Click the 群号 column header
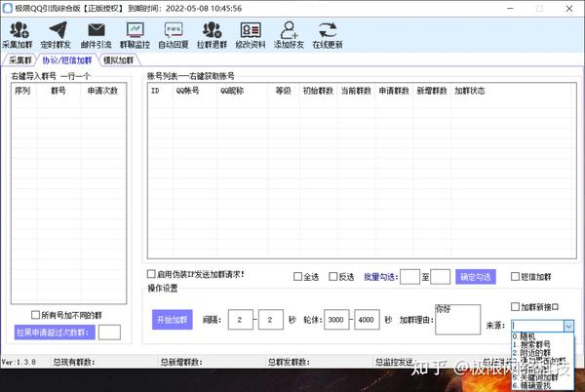585x392 pixels. click(x=58, y=91)
